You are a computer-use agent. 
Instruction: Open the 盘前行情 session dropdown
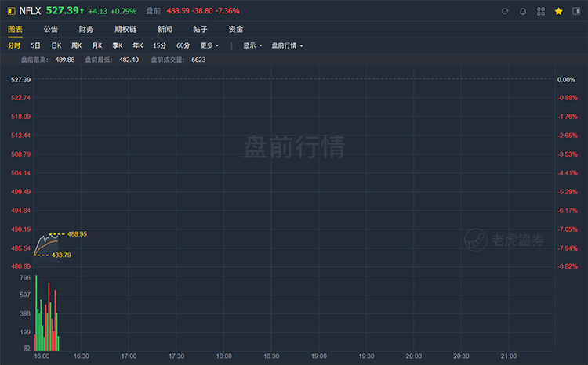click(287, 45)
